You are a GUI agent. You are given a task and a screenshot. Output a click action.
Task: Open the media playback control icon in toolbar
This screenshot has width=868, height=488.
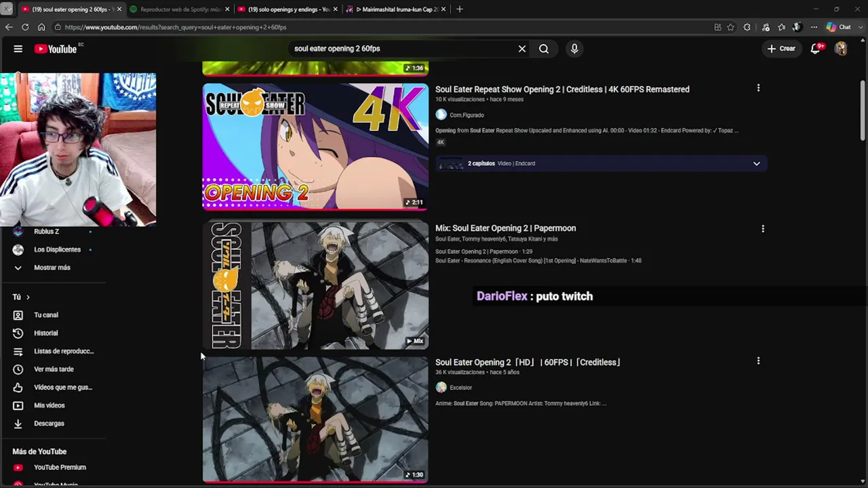click(x=766, y=27)
